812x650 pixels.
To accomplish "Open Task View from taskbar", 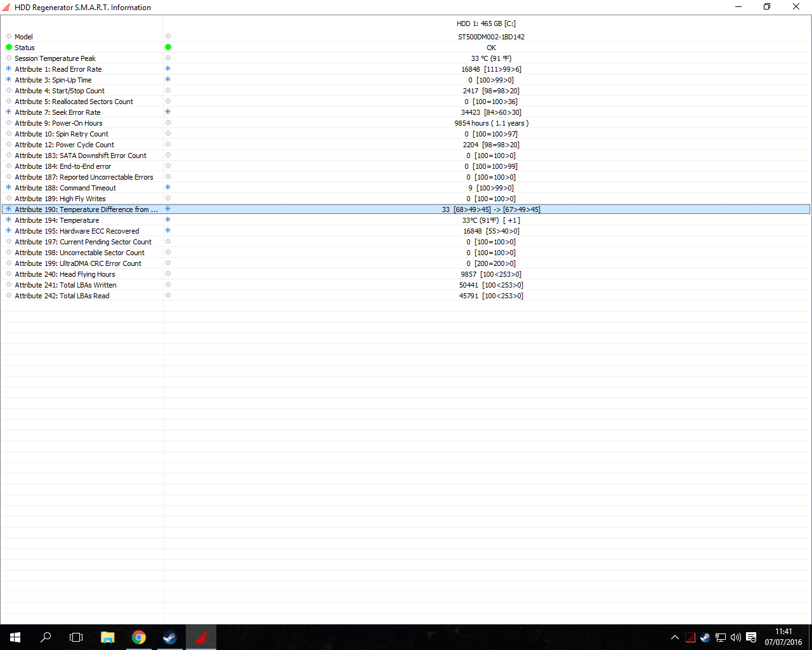I will [x=76, y=637].
